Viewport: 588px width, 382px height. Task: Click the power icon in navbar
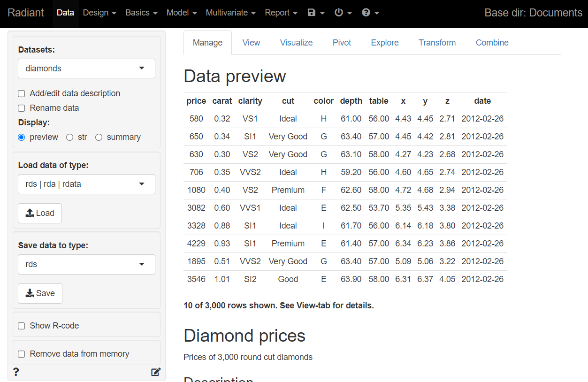pyautogui.click(x=343, y=13)
